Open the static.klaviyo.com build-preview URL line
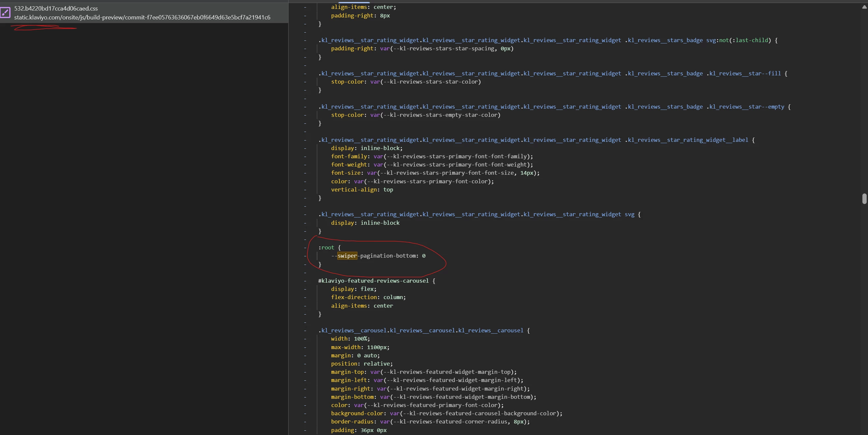Screen dimensions: 868x435 tap(142, 17)
